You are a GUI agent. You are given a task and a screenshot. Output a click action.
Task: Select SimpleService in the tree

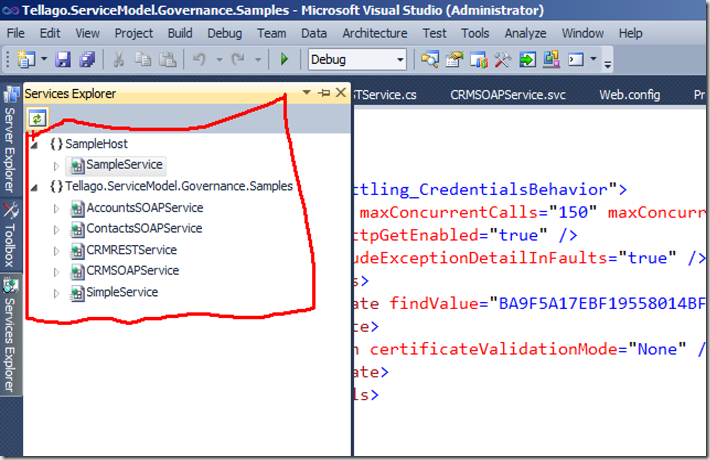pyautogui.click(x=114, y=292)
